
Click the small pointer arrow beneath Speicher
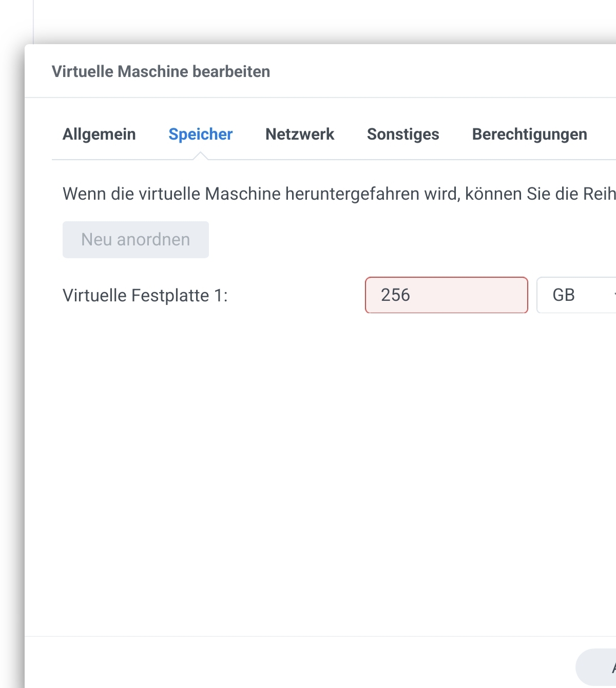coord(201,156)
